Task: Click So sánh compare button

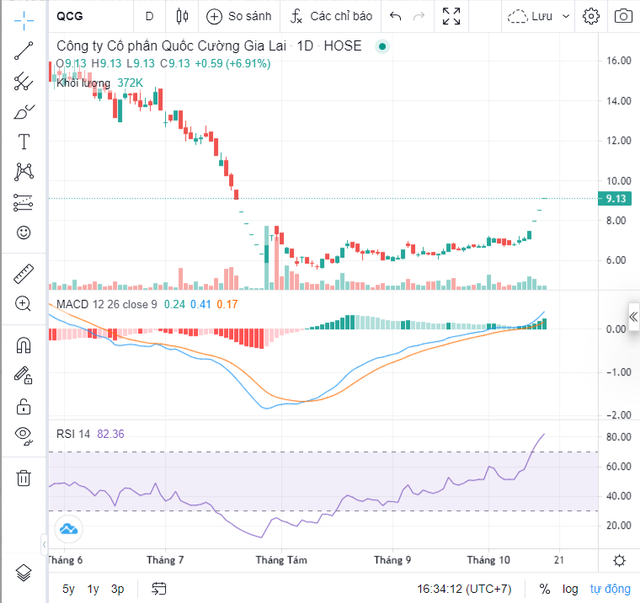Action: [238, 16]
